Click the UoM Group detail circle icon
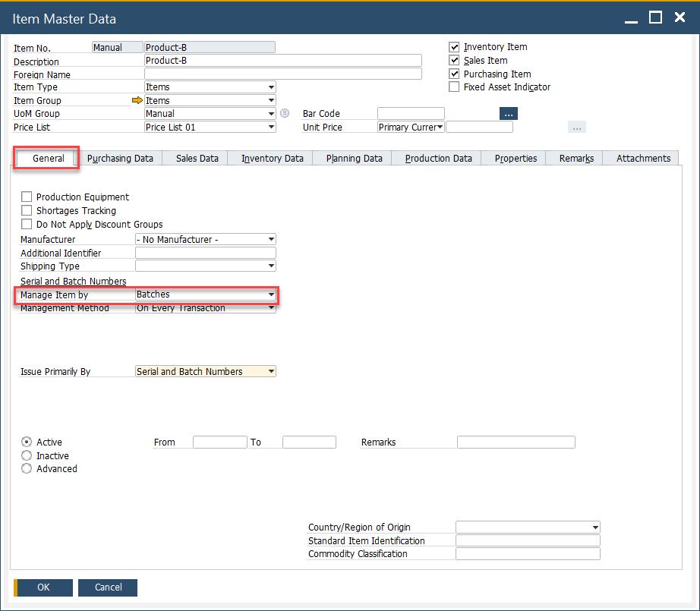700x611 pixels. tap(283, 113)
